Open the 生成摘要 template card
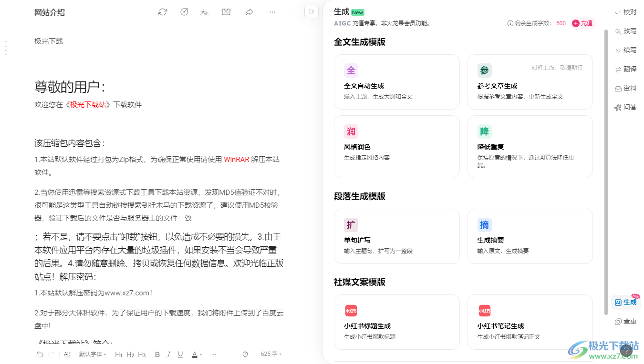This screenshot has height=364, width=644. click(530, 236)
